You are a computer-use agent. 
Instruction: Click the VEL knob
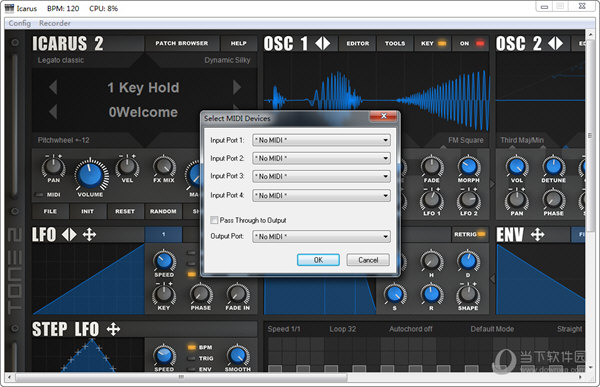click(x=127, y=167)
